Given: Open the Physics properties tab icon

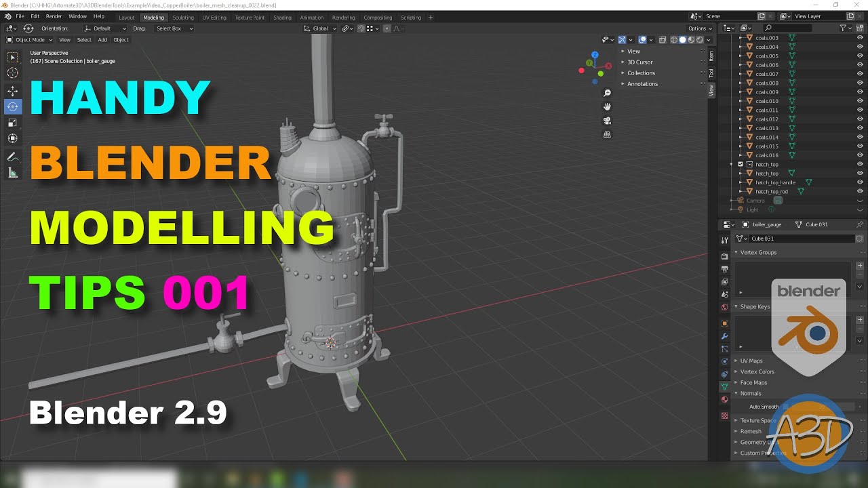Looking at the screenshot, I should pos(724,361).
